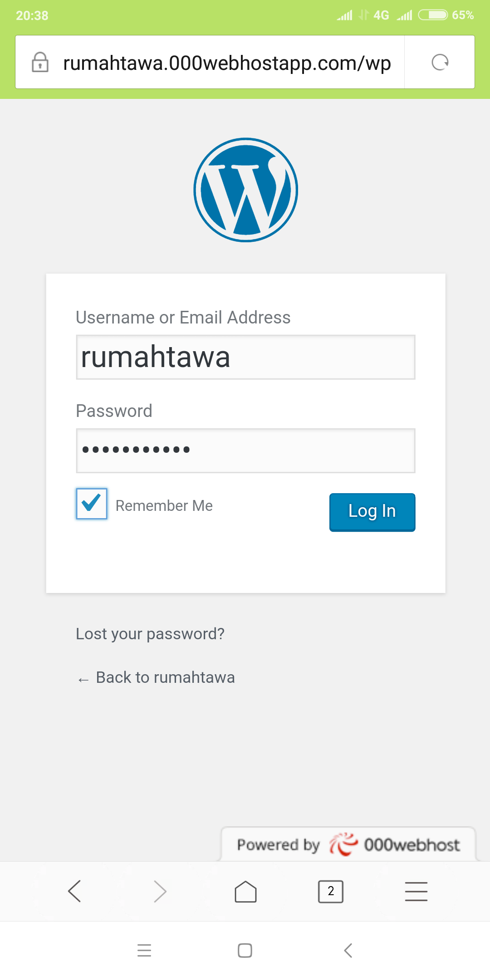The height and width of the screenshot is (980, 490).
Task: Tap the Remember Me label text
Action: [x=164, y=505]
